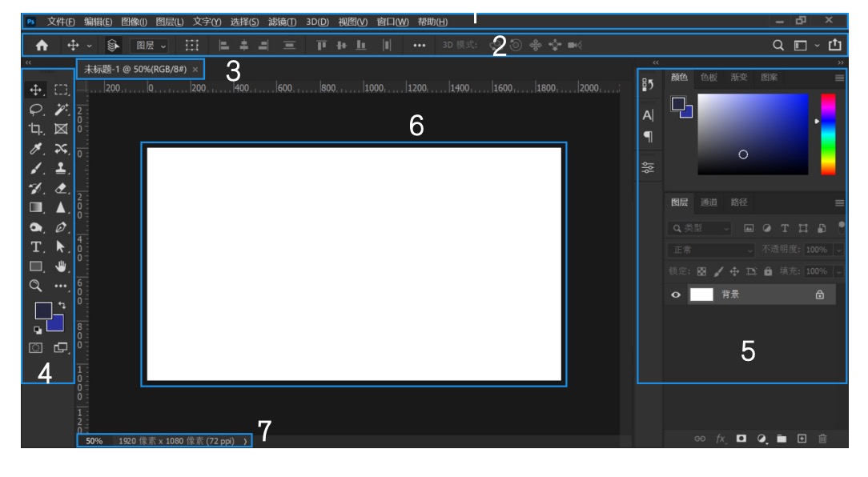Viewport: 868px width, 477px height.
Task: Toggle Quick Mask mode in toolbar
Action: pos(36,347)
